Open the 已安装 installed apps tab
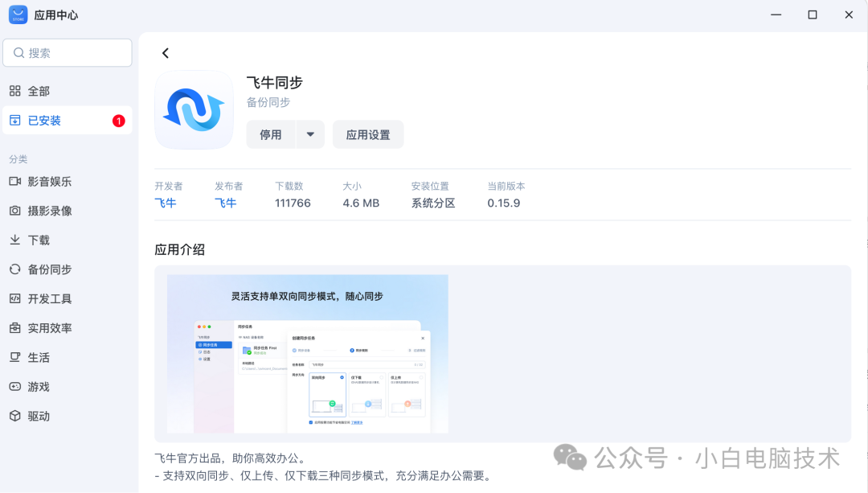868x493 pixels. point(68,120)
